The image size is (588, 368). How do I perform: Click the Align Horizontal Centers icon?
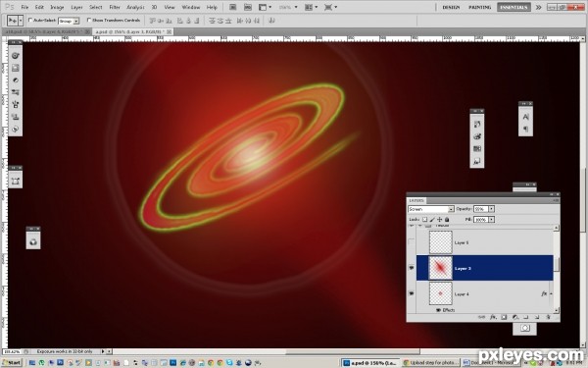pyautogui.click(x=188, y=21)
